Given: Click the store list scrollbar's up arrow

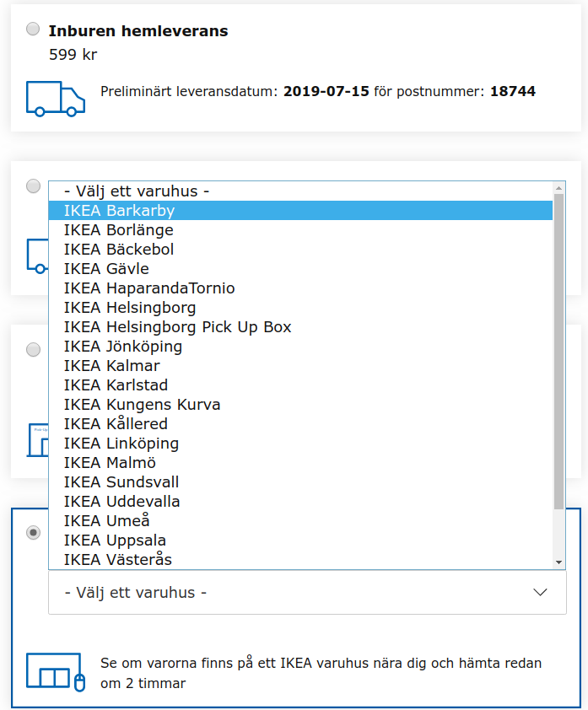Looking at the screenshot, I should tap(558, 187).
